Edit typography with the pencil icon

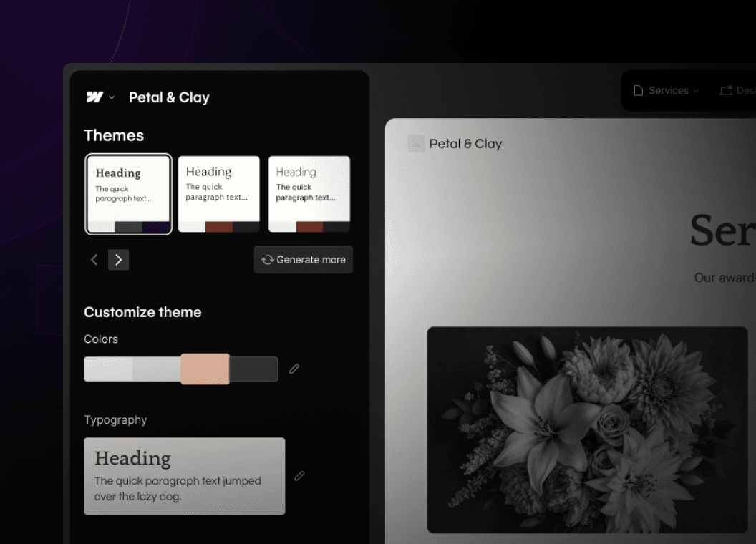(299, 476)
